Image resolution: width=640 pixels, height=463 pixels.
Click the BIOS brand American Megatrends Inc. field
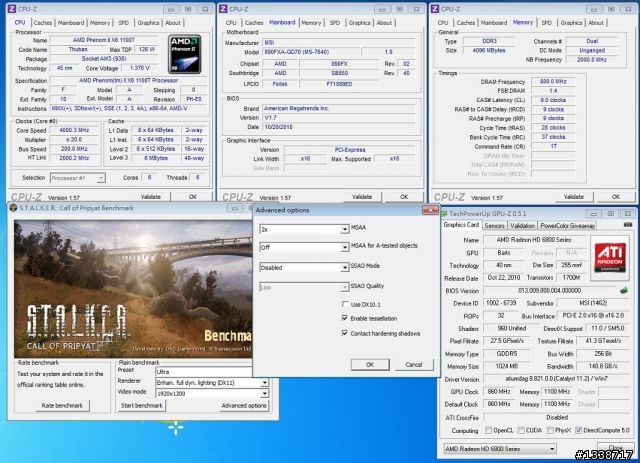339,109
